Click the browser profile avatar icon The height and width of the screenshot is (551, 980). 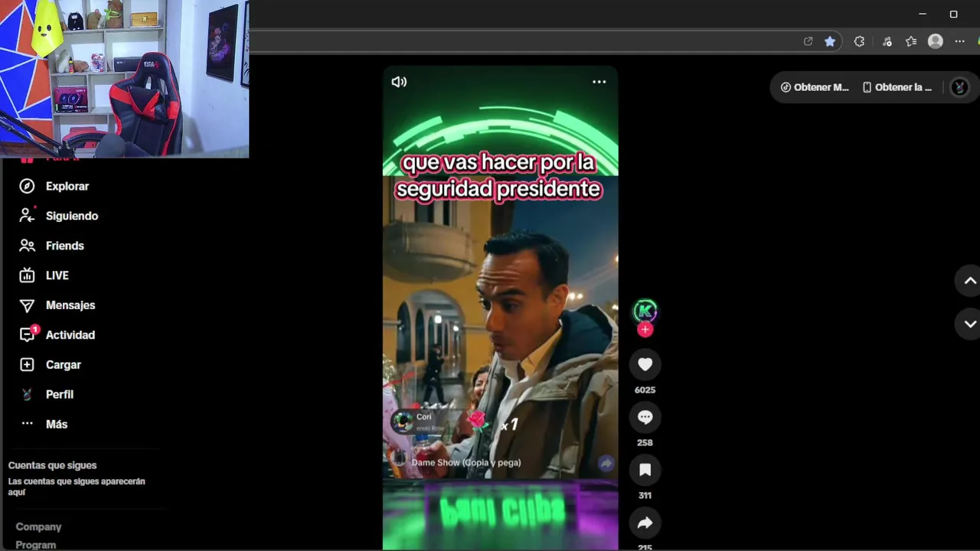pyautogui.click(x=936, y=41)
